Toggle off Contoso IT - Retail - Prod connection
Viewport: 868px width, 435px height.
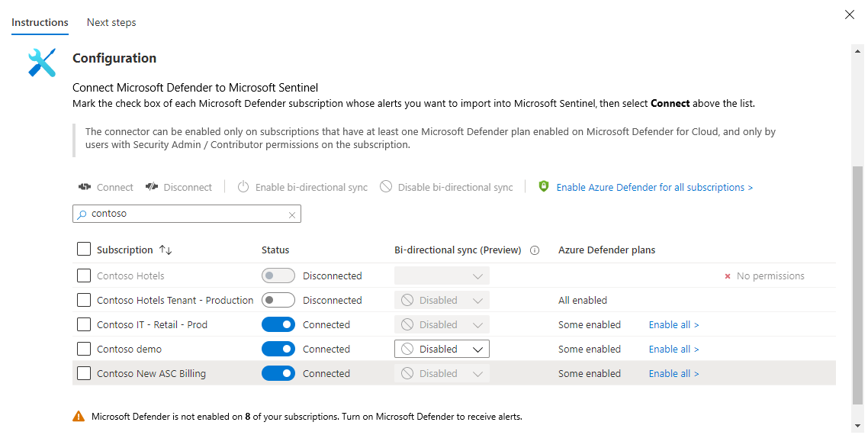tap(278, 324)
